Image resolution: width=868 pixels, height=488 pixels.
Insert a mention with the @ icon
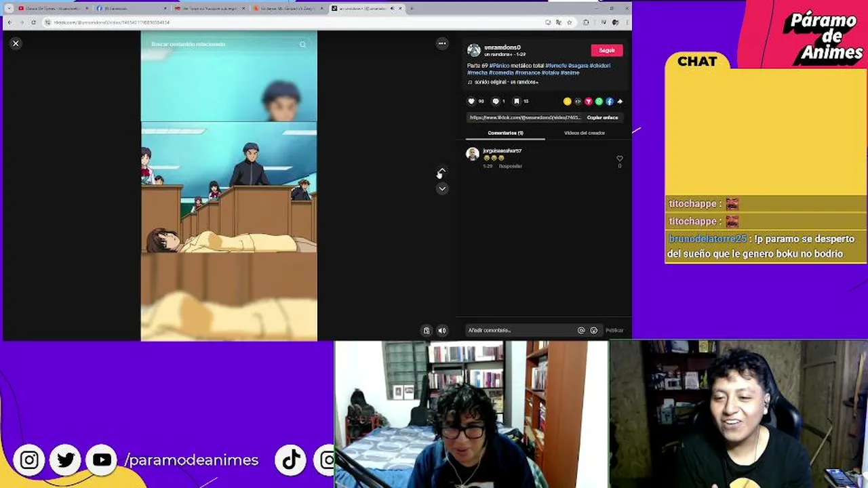click(x=581, y=331)
